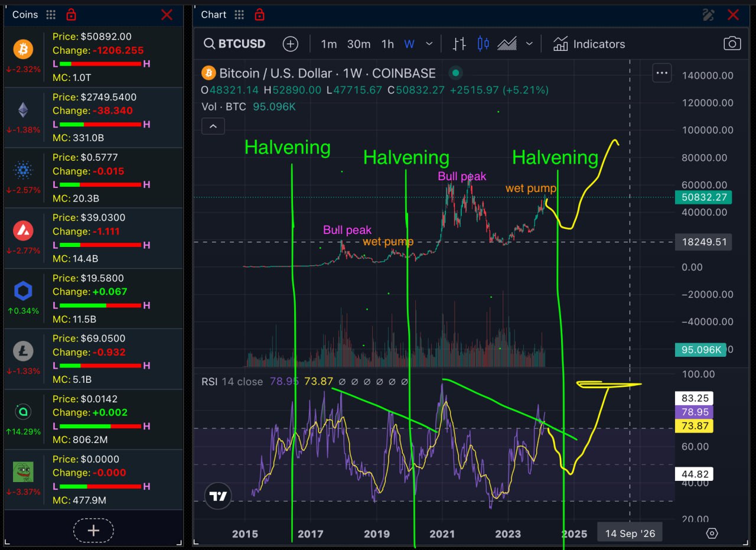
Task: Click the 95.096K volume axis label
Action: pos(700,350)
